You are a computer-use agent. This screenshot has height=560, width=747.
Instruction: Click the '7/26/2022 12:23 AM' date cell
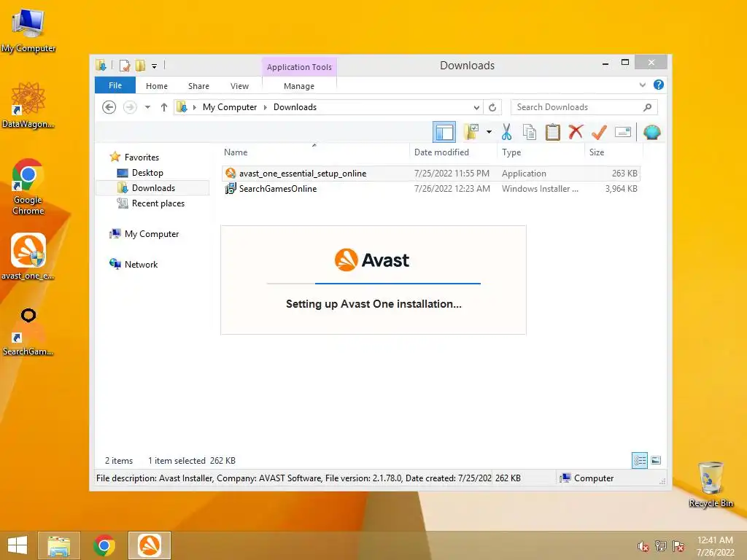tap(452, 189)
